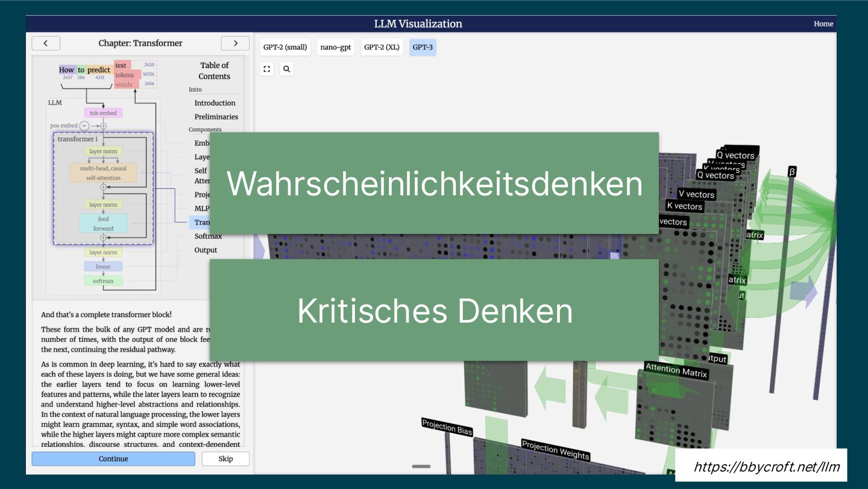Open Preliminaries in Table of Contents

[x=216, y=117]
